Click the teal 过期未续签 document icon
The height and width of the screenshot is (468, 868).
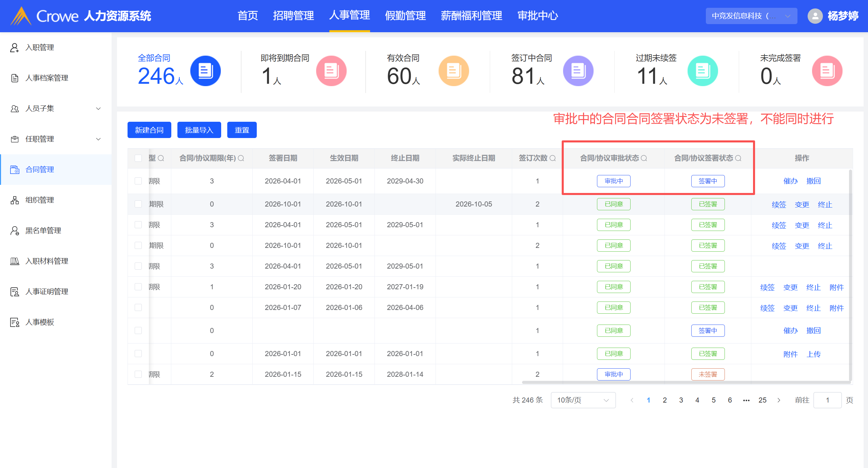[x=702, y=71]
